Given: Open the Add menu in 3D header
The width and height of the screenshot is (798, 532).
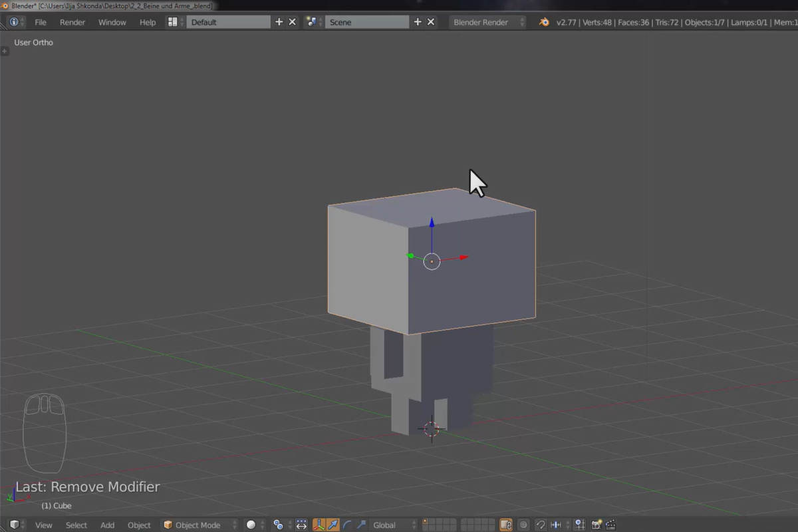Looking at the screenshot, I should [x=108, y=525].
